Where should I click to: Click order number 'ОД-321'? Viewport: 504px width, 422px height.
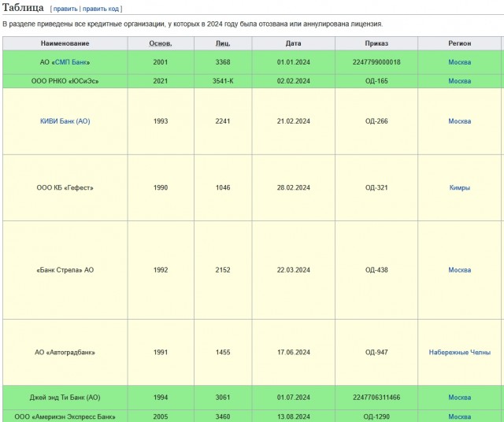click(x=376, y=187)
